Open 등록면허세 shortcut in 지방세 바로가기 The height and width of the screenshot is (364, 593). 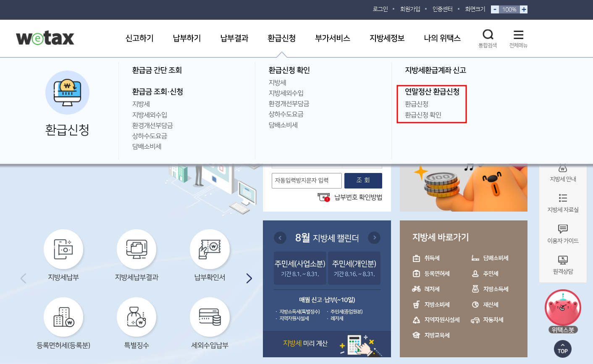click(x=431, y=274)
